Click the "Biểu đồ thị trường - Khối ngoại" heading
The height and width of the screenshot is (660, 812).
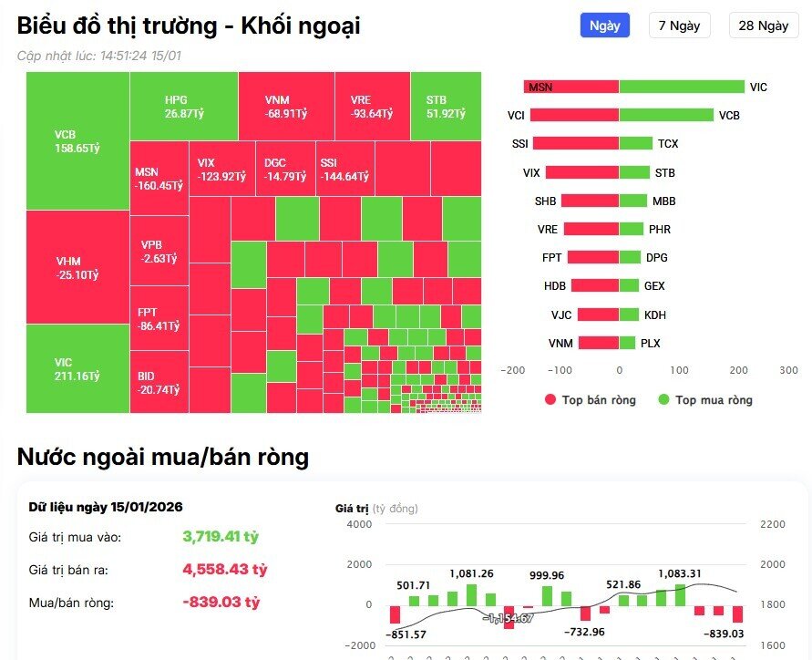(190, 27)
